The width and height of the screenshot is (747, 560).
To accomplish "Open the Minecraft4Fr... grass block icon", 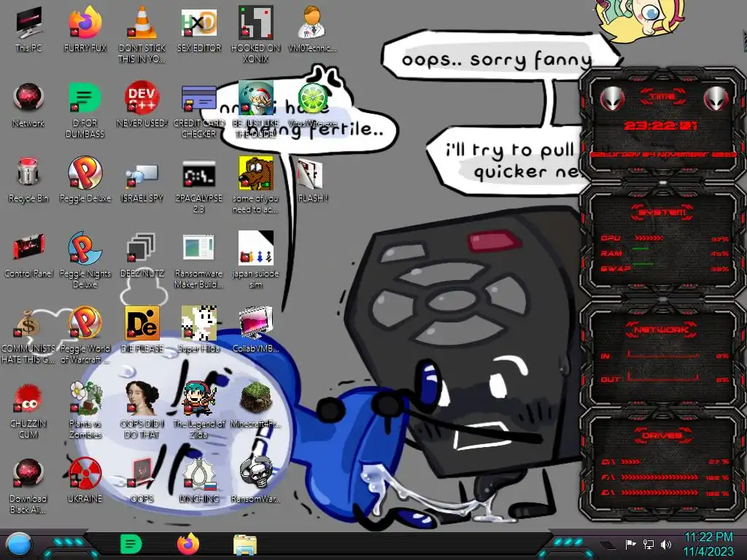I will coord(256,405).
